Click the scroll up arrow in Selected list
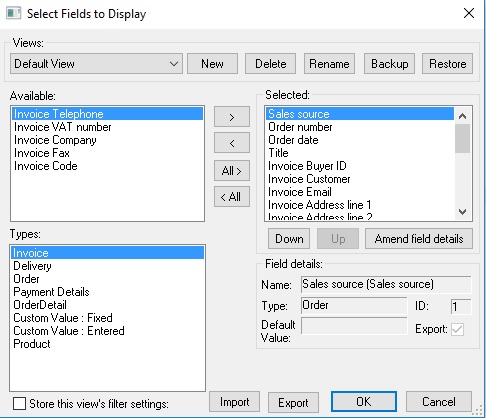Viewport: 486px width, 418px height. [462, 116]
